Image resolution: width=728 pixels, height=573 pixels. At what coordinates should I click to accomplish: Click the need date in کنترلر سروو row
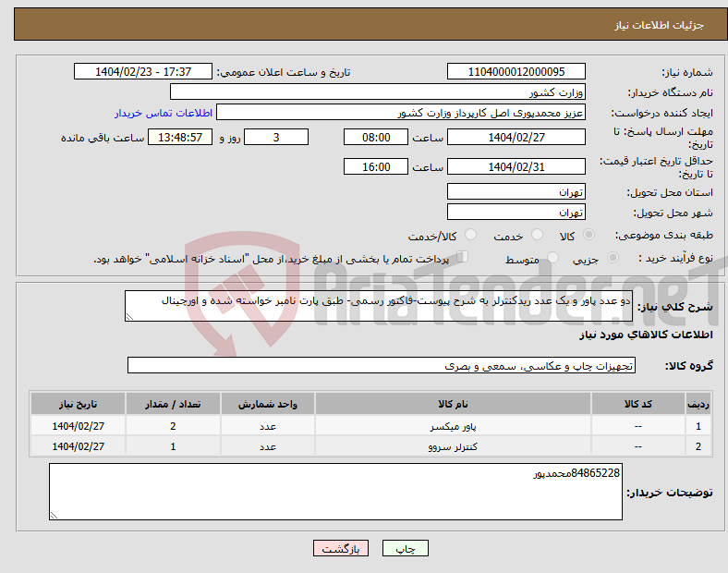tap(78, 446)
